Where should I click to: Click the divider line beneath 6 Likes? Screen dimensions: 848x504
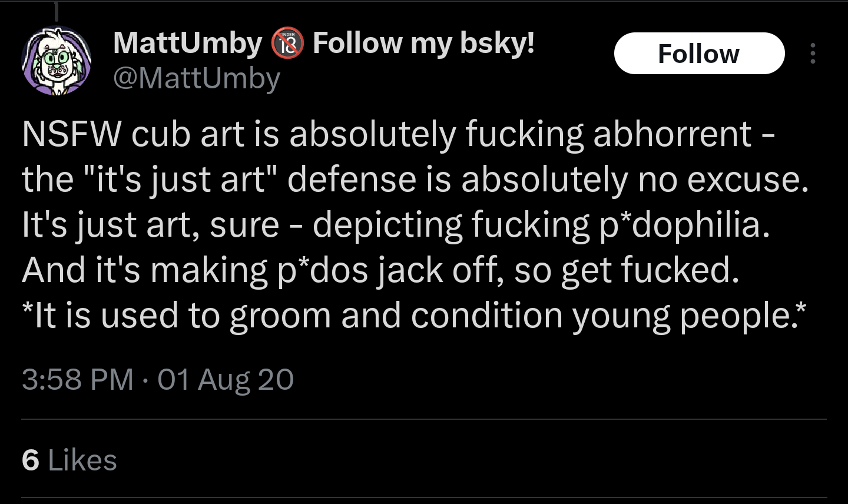click(424, 498)
